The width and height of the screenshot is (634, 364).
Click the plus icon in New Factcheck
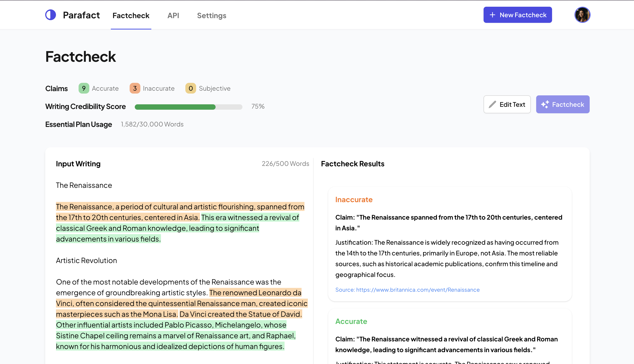tap(492, 15)
